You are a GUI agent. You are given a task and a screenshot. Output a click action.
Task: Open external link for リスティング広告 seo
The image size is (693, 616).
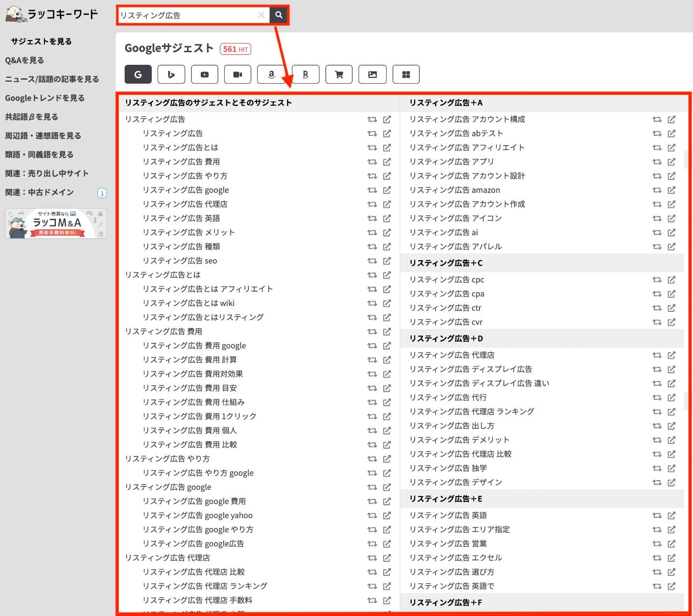coord(387,261)
